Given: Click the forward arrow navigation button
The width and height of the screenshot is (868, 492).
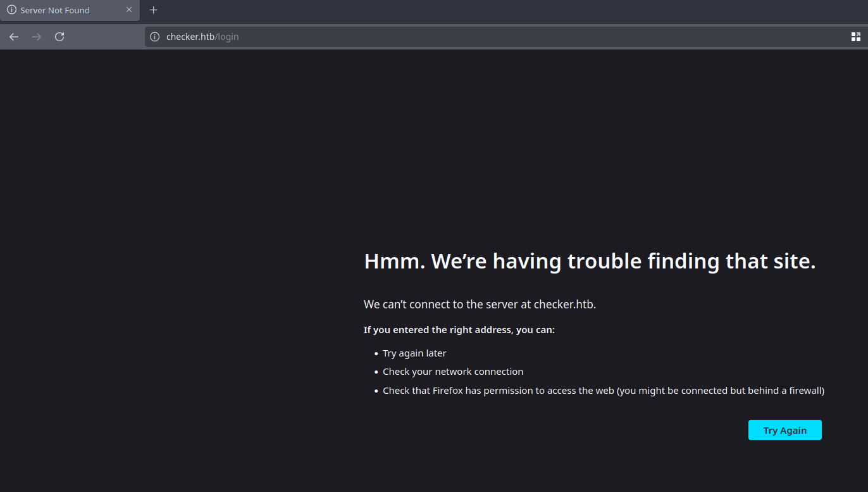Looking at the screenshot, I should pos(37,37).
